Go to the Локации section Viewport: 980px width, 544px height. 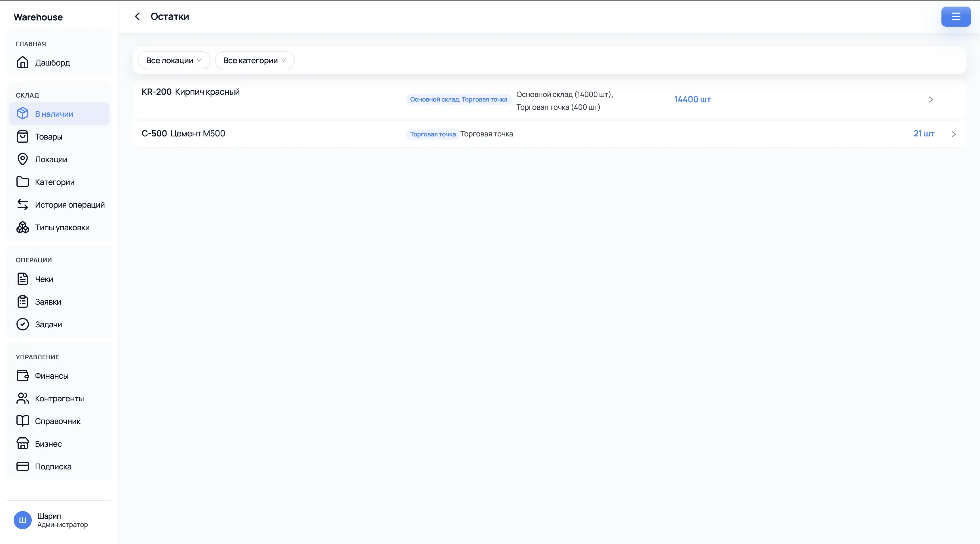coord(59,159)
